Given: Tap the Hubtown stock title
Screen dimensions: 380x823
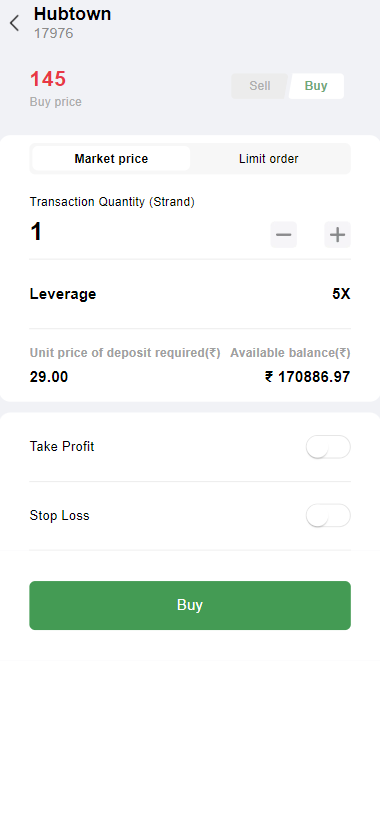Looking at the screenshot, I should coord(72,14).
